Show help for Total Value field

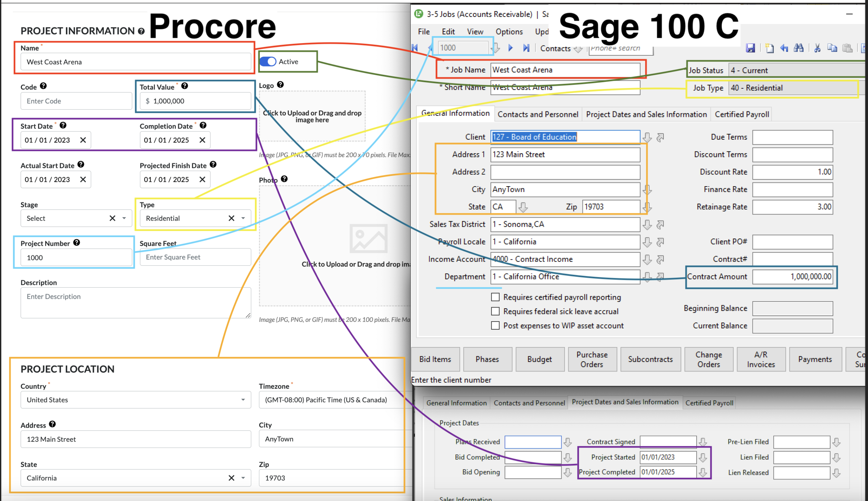(185, 86)
